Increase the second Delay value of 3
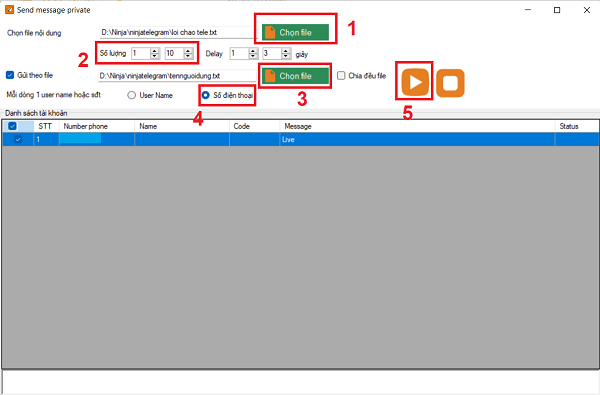Screen dimensions: 600x395 286,51
